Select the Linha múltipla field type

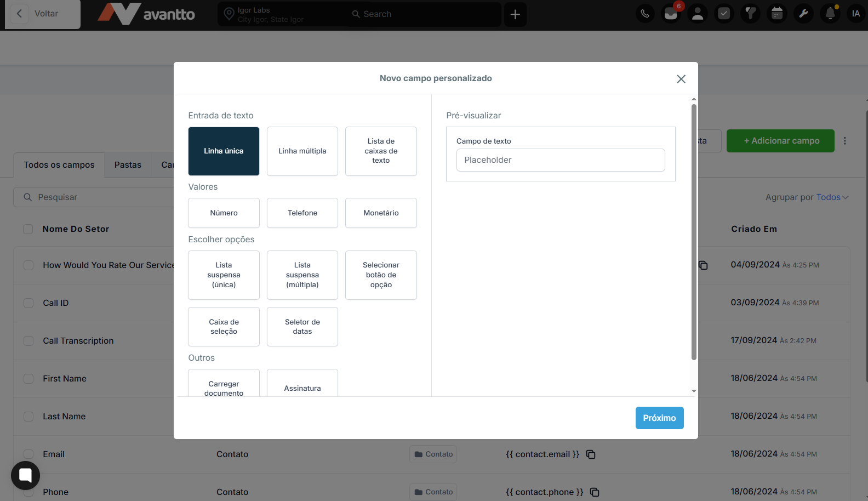click(302, 151)
